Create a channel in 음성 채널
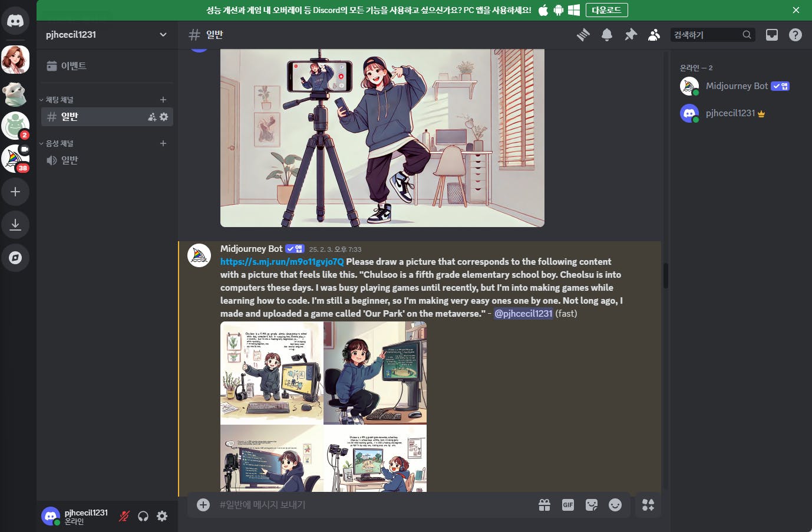Image resolution: width=812 pixels, height=532 pixels. click(x=163, y=143)
